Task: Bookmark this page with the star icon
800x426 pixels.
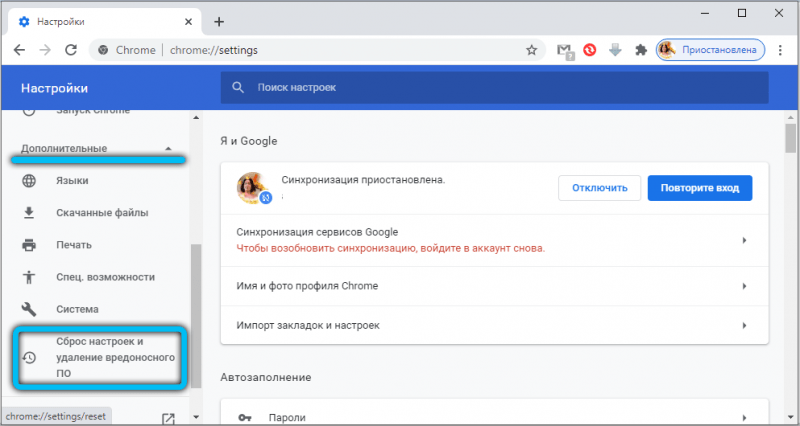Action: (532, 50)
